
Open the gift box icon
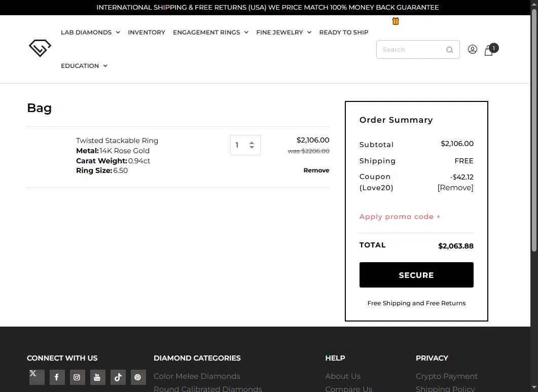[396, 21]
